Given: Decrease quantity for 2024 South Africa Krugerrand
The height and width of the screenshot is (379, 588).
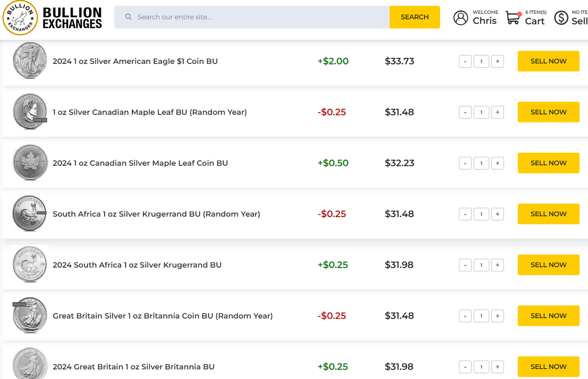Looking at the screenshot, I should [465, 265].
